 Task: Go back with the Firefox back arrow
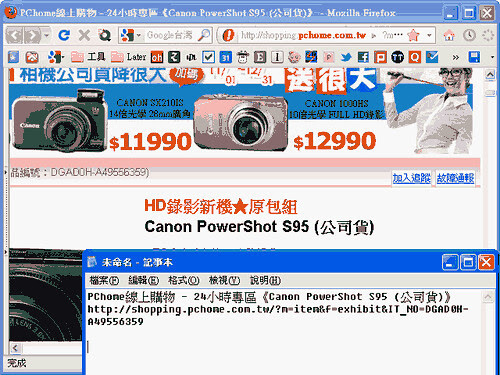click(14, 35)
